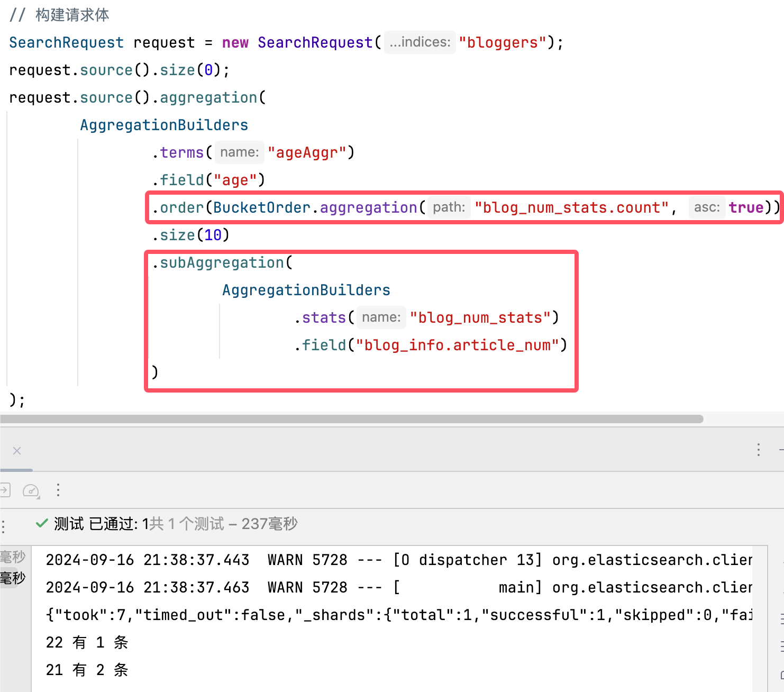The width and height of the screenshot is (784, 692).
Task: Click the green passed-test checkmark icon
Action: tap(42, 523)
